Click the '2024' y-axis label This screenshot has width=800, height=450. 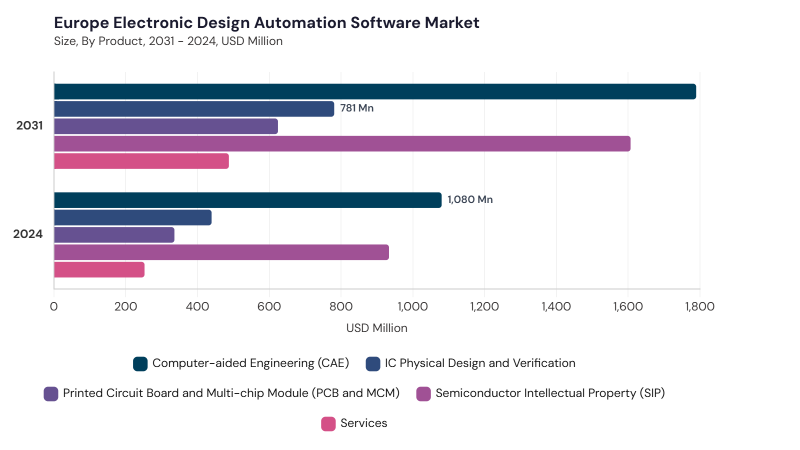(28, 234)
